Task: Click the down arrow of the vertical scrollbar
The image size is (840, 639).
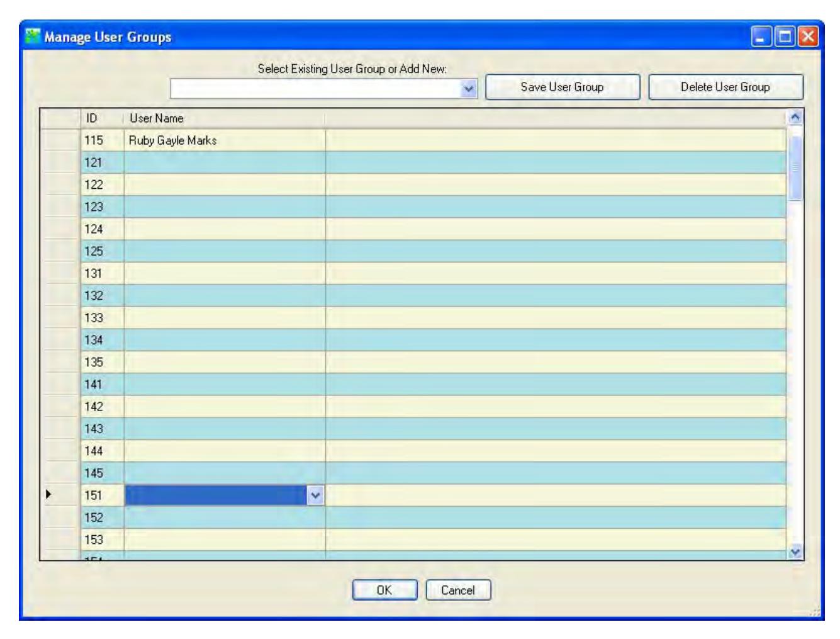Action: (x=795, y=552)
